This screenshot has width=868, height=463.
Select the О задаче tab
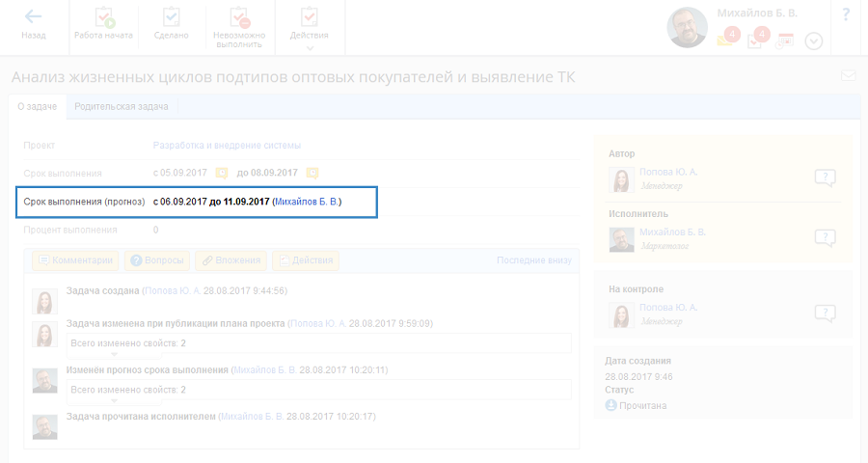pos(37,107)
